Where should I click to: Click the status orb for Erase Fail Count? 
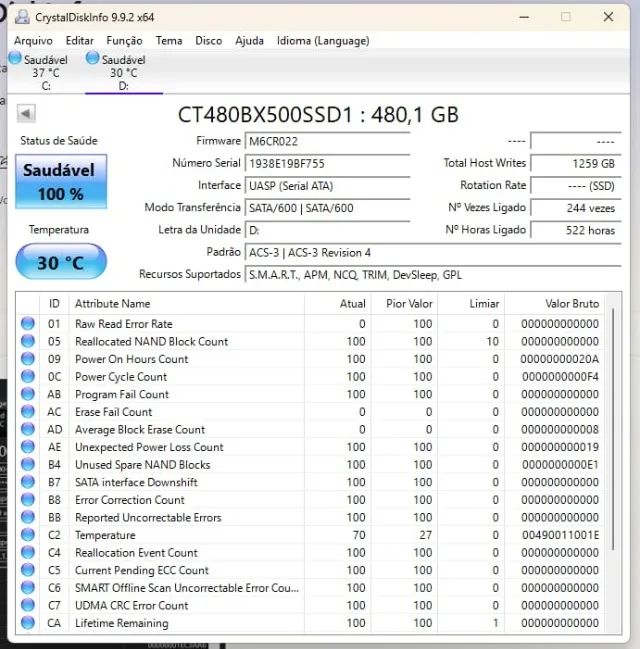[28, 411]
